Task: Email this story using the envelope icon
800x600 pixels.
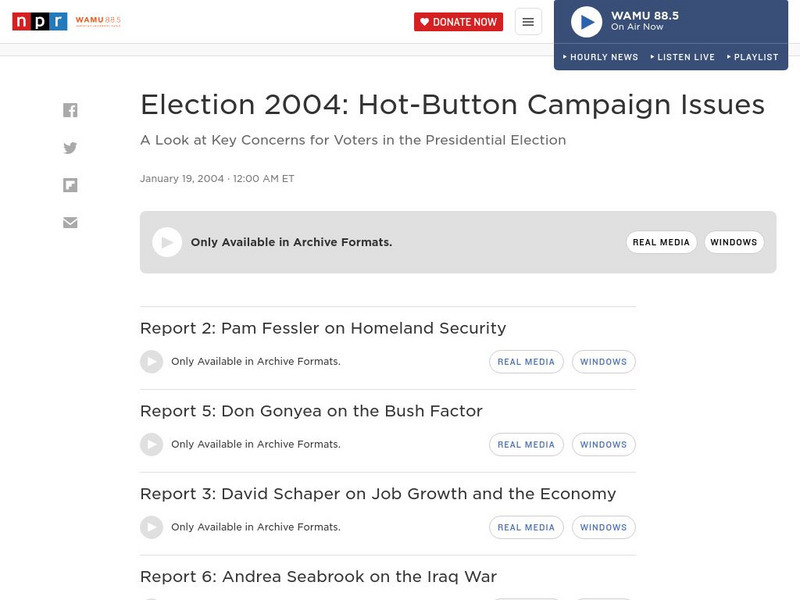Action: pyautogui.click(x=70, y=222)
